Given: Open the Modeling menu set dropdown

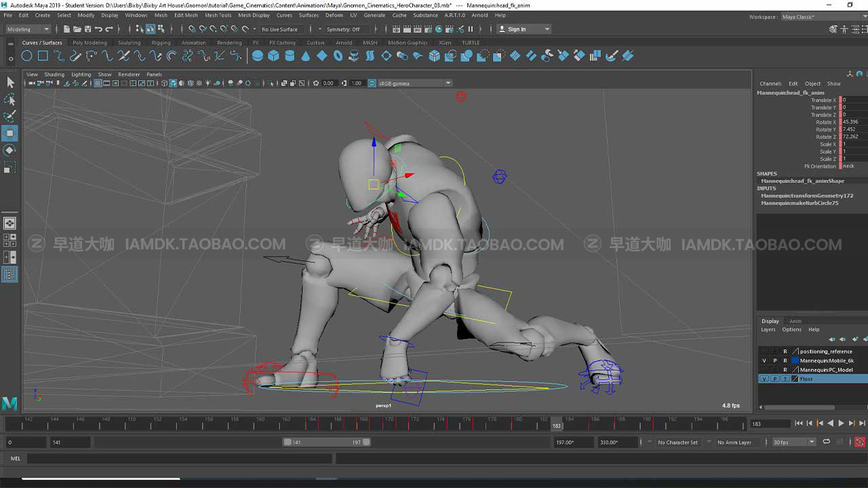Looking at the screenshot, I should [27, 29].
